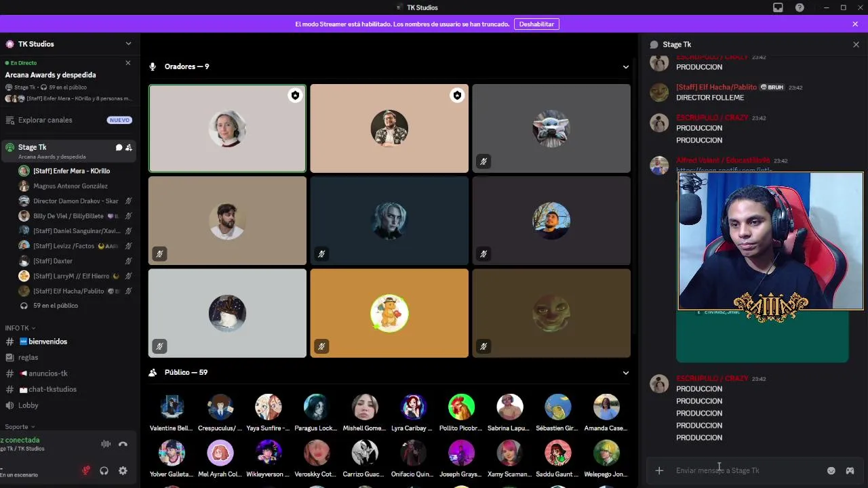Focus the Enviar mensaje a Stage Tk field
868x488 pixels.
(746, 470)
